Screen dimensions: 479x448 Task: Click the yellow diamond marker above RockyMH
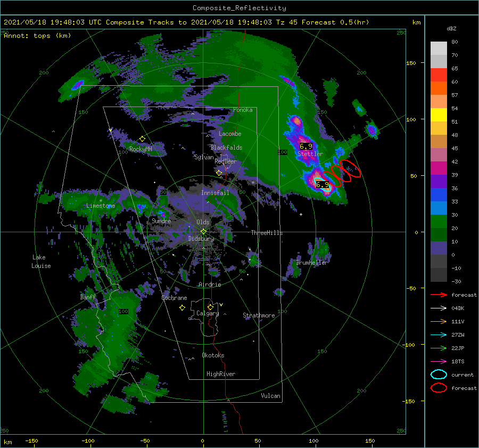click(x=142, y=139)
